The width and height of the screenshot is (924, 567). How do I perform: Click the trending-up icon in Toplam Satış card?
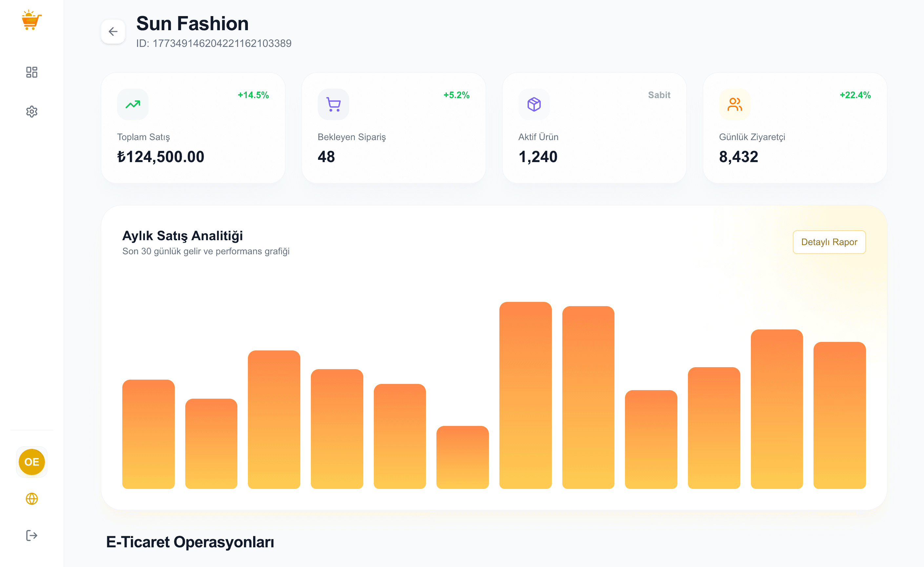[x=133, y=104]
